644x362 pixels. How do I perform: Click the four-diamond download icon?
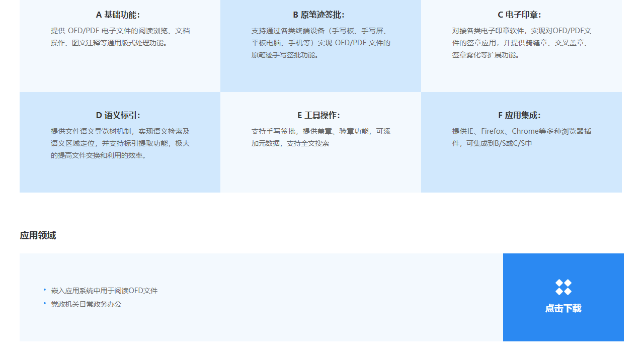(563, 287)
